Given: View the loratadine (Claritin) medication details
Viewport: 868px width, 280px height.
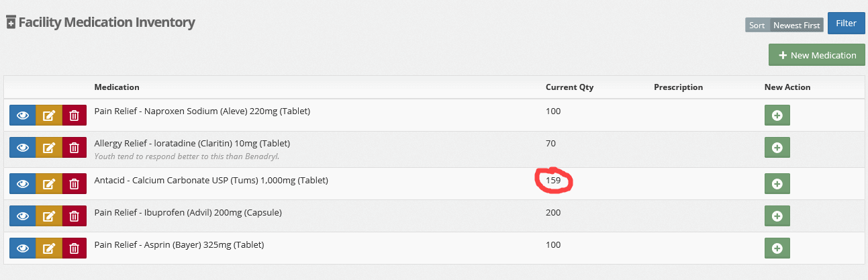Looking at the screenshot, I should [23, 148].
